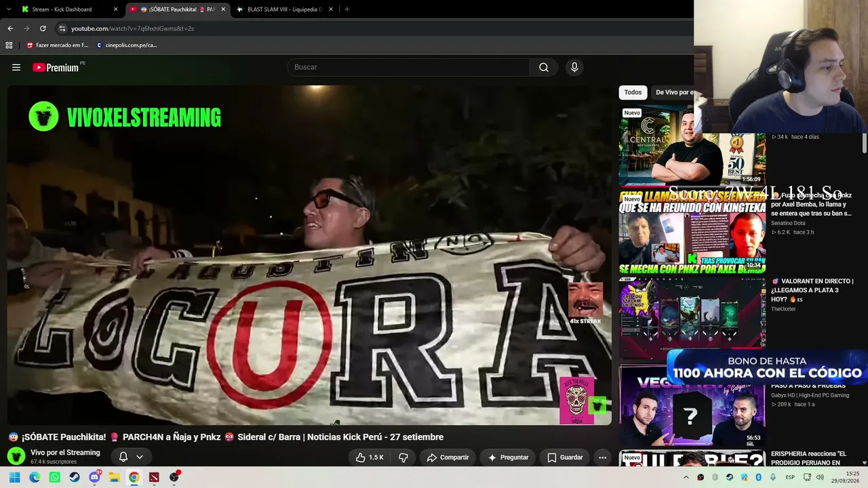Open the volume speaker tray icon
The width and height of the screenshot is (868, 488).
pyautogui.click(x=820, y=477)
